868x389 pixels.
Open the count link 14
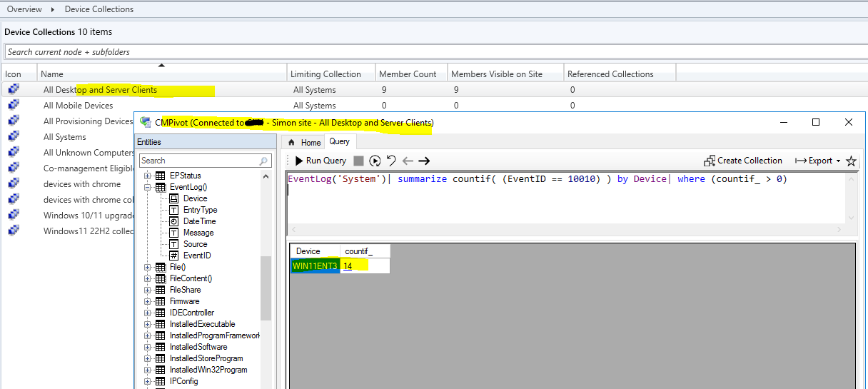348,266
